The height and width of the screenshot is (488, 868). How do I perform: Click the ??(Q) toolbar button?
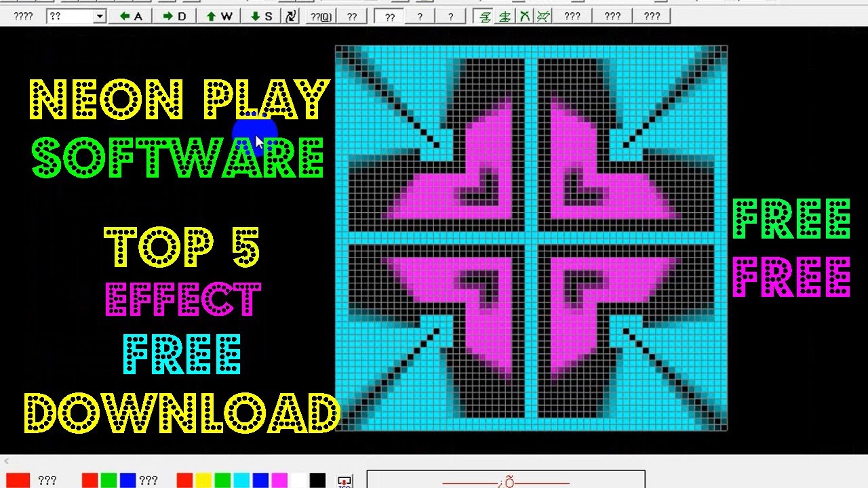coord(321,17)
